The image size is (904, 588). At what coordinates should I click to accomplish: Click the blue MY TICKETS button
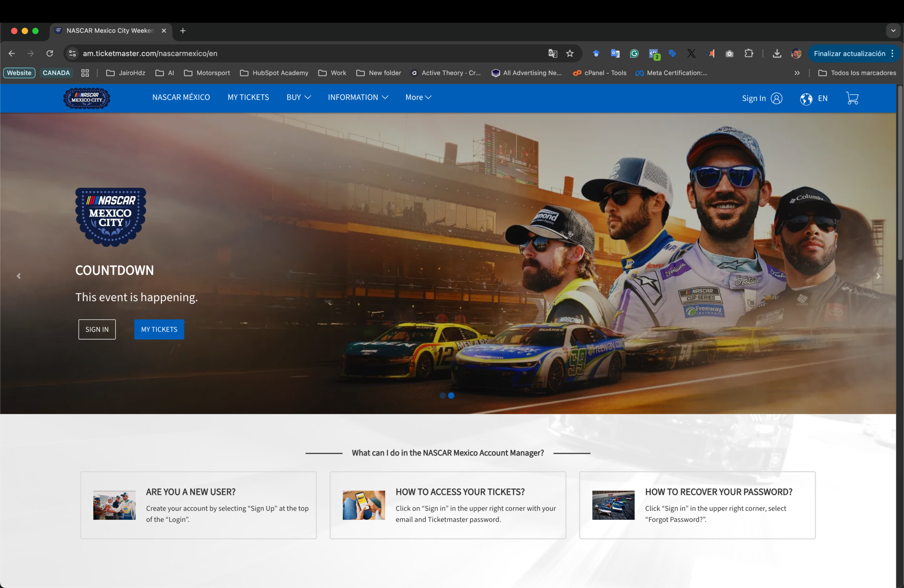pos(159,329)
